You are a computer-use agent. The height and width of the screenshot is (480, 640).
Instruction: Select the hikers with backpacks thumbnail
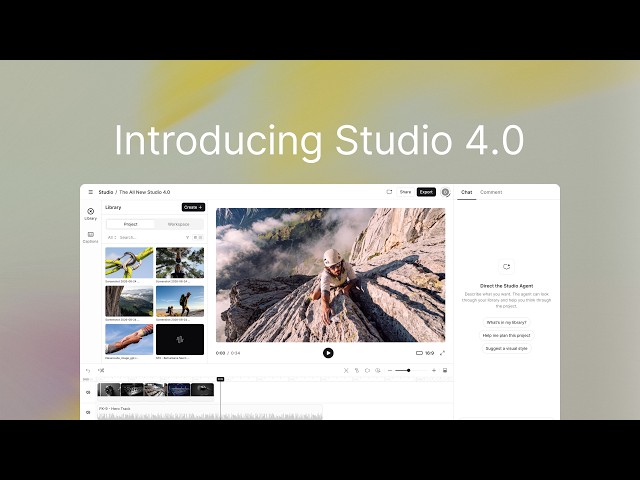click(x=180, y=301)
